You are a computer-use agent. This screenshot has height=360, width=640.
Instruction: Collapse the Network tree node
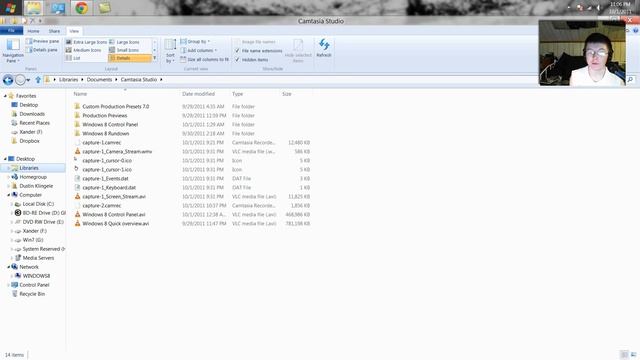click(9, 267)
